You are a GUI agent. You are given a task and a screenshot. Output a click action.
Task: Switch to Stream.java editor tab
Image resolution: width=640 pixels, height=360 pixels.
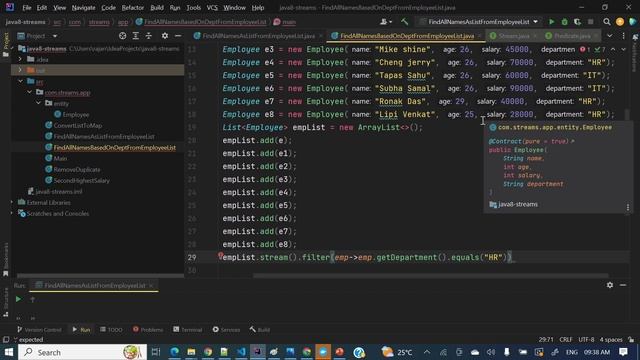pos(513,36)
